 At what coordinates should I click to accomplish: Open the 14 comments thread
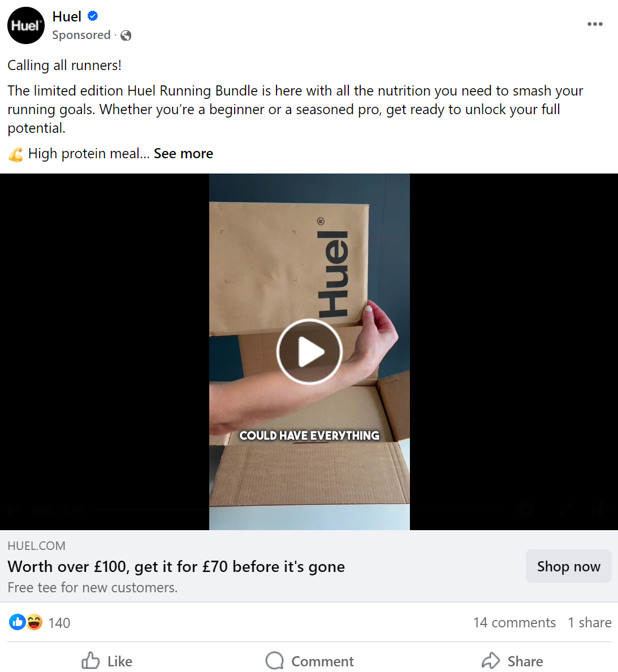pyautogui.click(x=514, y=622)
